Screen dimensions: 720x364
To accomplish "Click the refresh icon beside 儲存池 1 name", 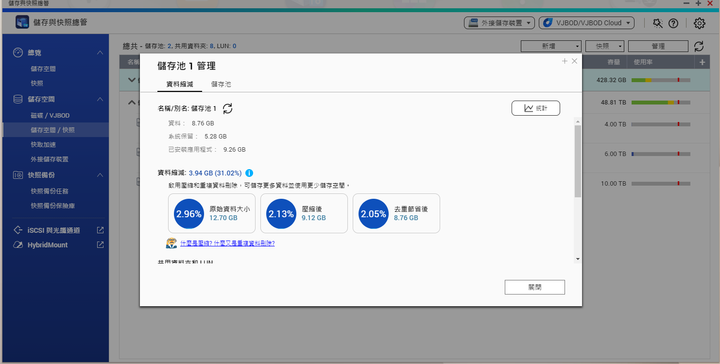I will (x=227, y=108).
